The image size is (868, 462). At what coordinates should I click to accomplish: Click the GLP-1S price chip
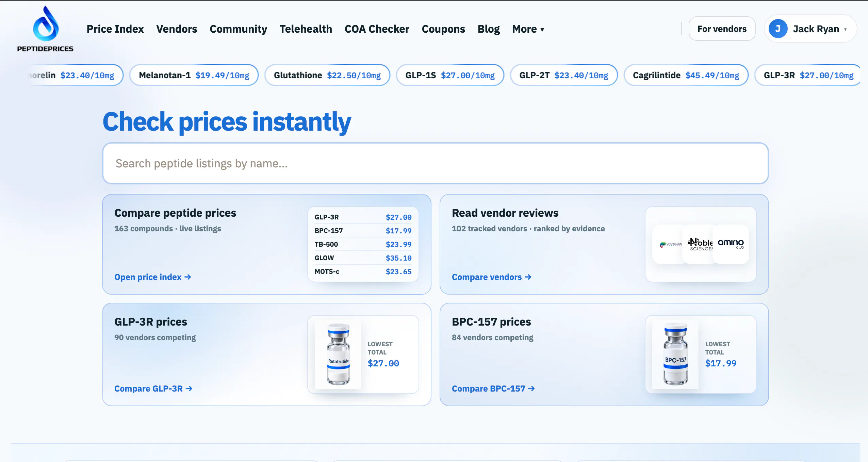coord(450,75)
